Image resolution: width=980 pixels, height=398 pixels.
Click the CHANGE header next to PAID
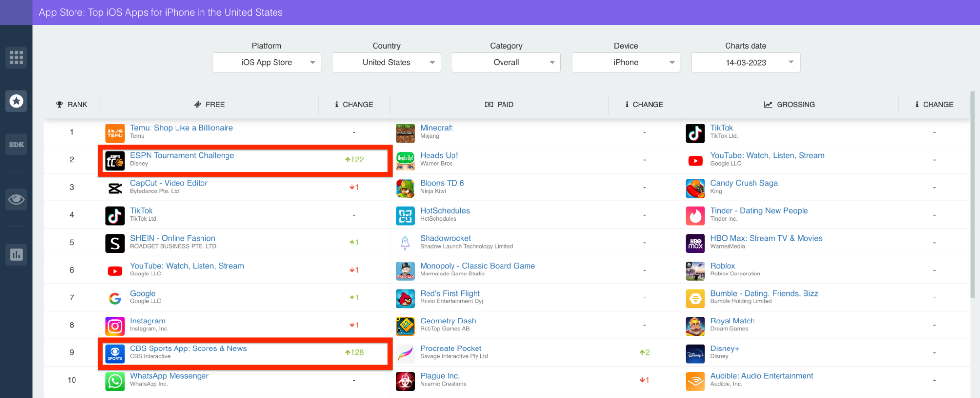pos(644,104)
